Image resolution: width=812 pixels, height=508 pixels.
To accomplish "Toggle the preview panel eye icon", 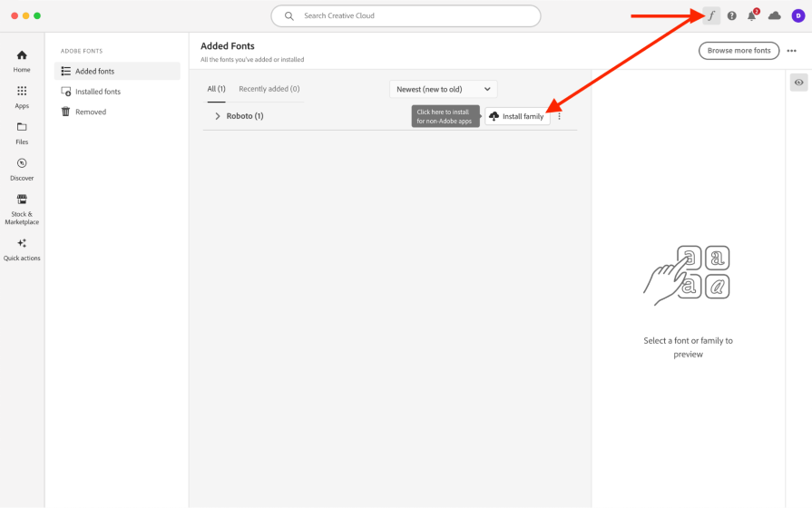I will (x=798, y=83).
